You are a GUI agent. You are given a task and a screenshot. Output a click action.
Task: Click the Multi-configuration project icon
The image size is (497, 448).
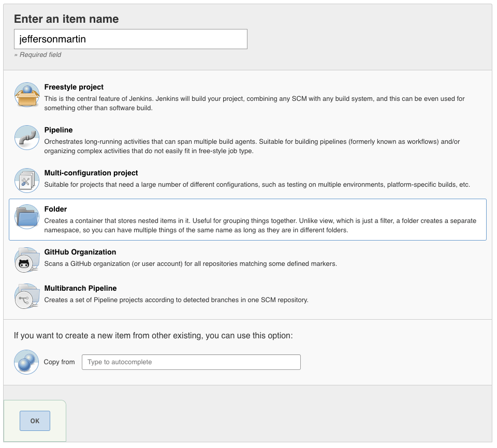pos(26,180)
